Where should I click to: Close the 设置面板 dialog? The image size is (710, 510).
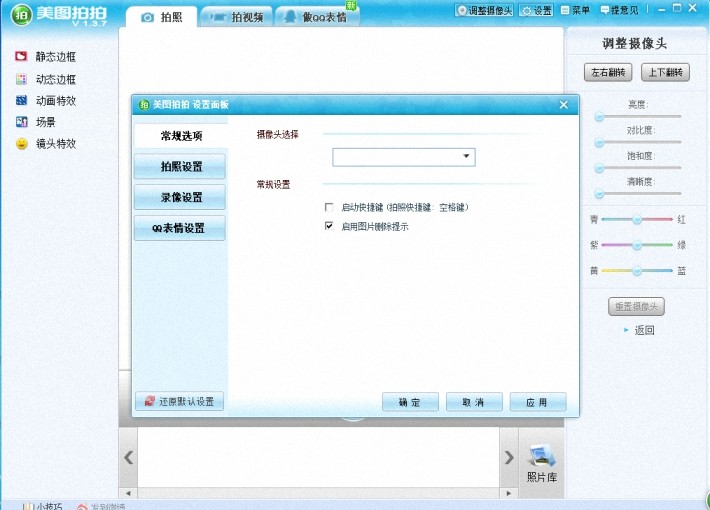563,105
